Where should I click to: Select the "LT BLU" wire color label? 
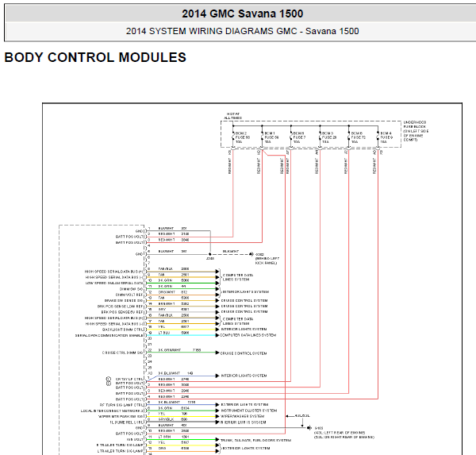coord(164,333)
